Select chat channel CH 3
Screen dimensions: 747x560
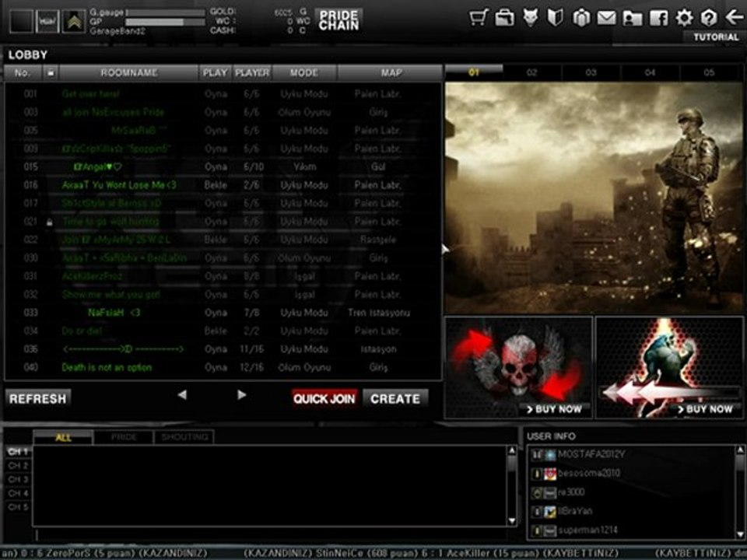tap(18, 479)
